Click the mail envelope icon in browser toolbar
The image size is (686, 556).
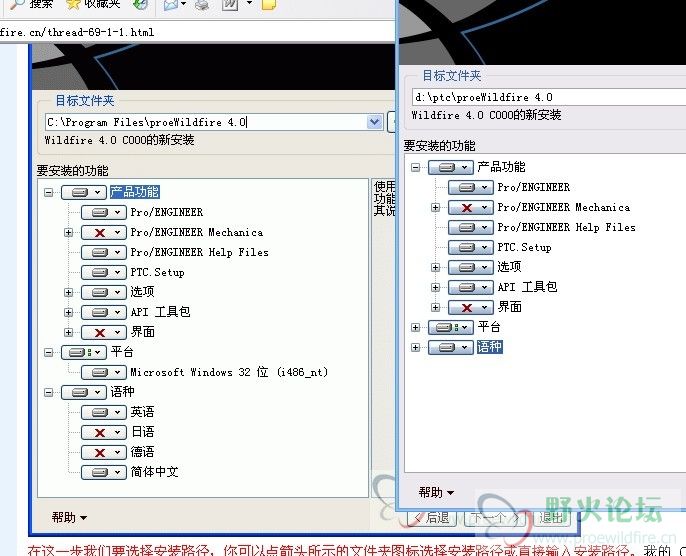pyautogui.click(x=171, y=5)
